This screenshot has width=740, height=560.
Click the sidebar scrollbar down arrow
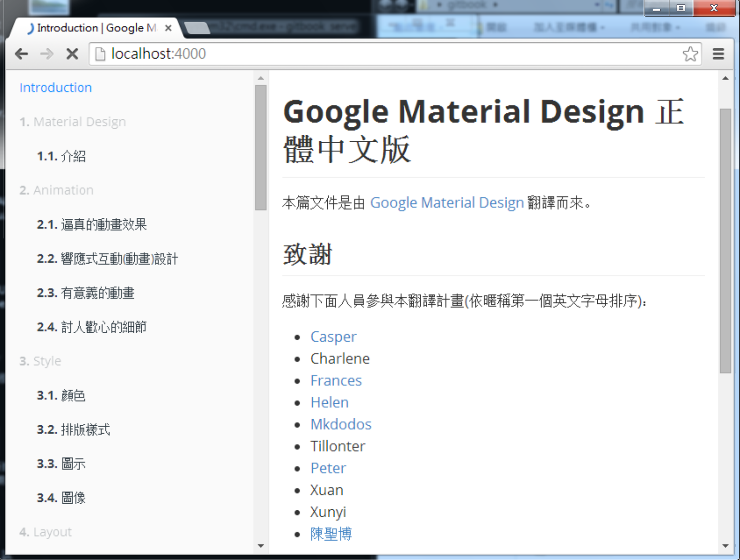pyautogui.click(x=261, y=546)
